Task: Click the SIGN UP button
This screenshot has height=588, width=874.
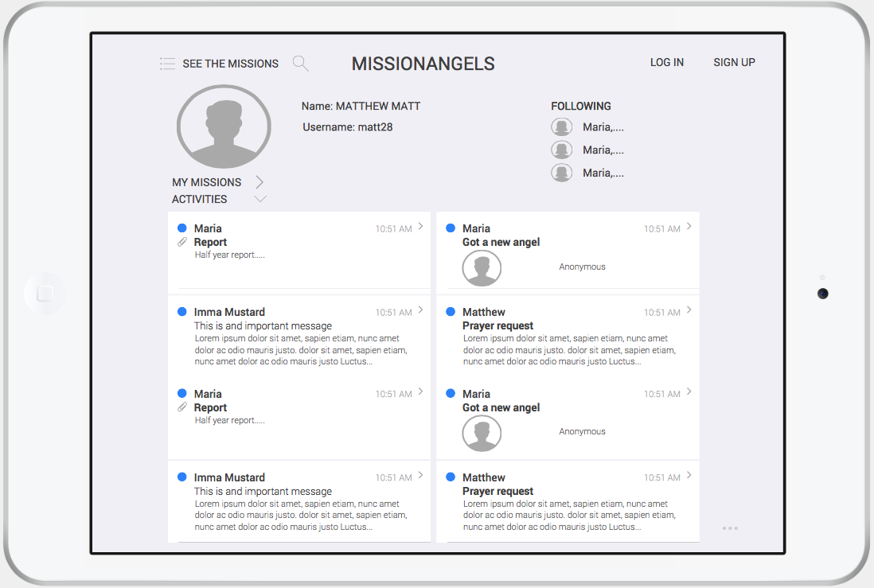Action: 734,62
